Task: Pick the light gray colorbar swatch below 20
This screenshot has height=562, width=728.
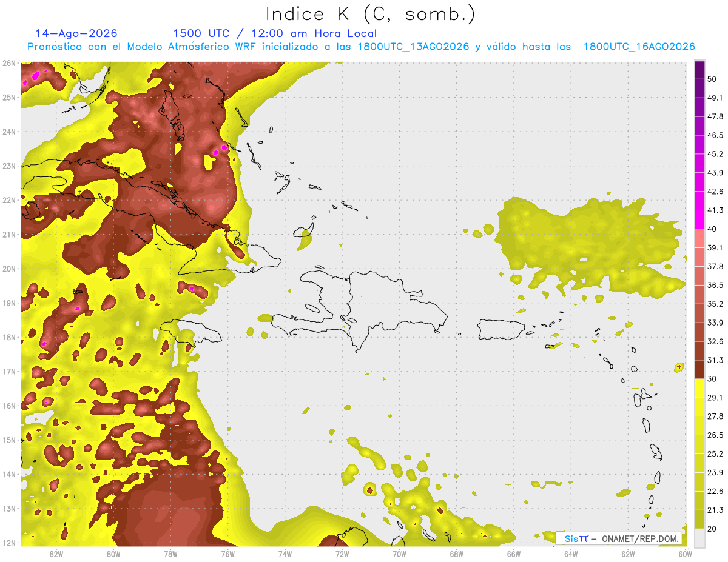Action: [699, 538]
